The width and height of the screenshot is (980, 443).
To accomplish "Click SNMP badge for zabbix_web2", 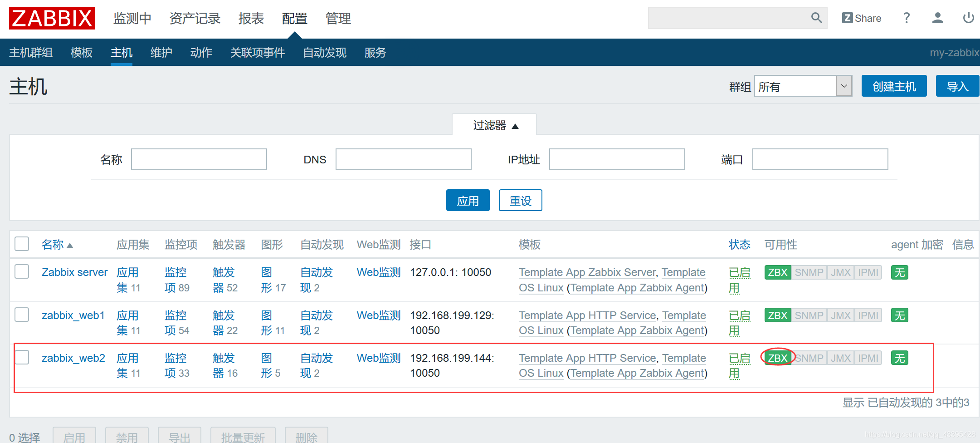I will click(809, 358).
